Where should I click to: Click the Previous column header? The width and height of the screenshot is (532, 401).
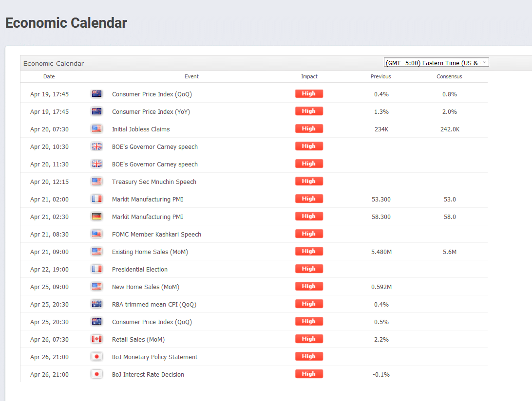pyautogui.click(x=380, y=76)
